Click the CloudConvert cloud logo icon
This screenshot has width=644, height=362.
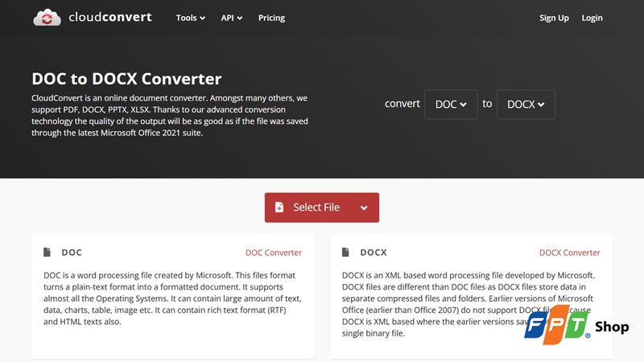[47, 18]
